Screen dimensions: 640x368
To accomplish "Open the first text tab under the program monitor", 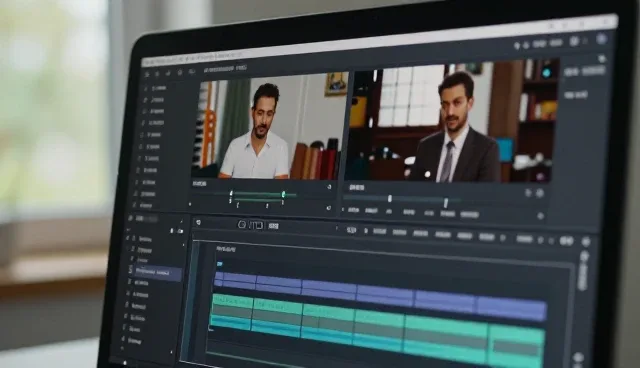I will pyautogui.click(x=353, y=210).
